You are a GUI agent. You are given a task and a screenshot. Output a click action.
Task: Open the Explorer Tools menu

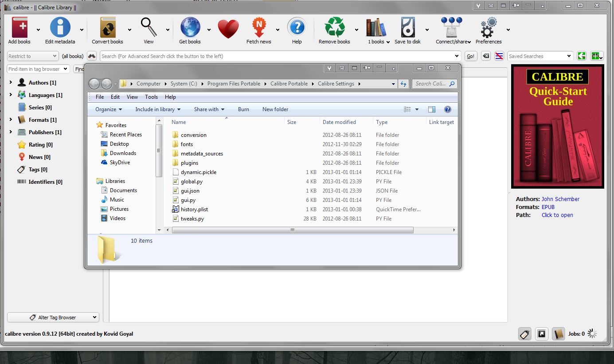tap(151, 97)
